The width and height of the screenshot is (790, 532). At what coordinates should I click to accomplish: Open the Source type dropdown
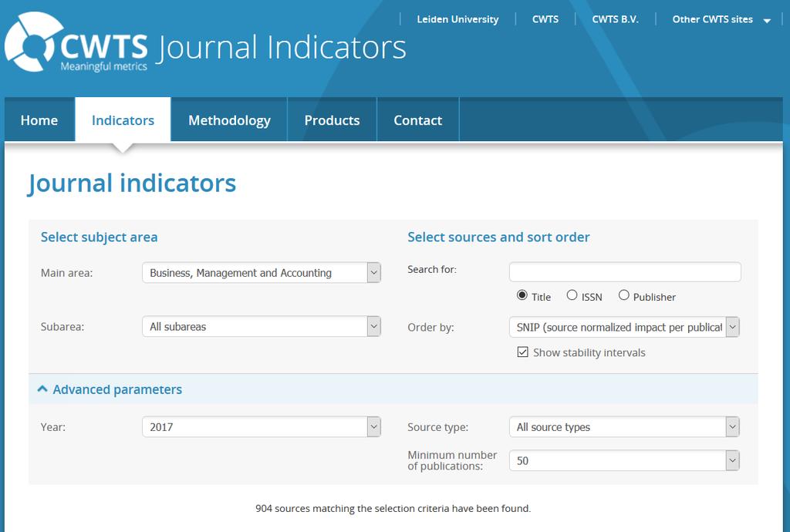[624, 427]
